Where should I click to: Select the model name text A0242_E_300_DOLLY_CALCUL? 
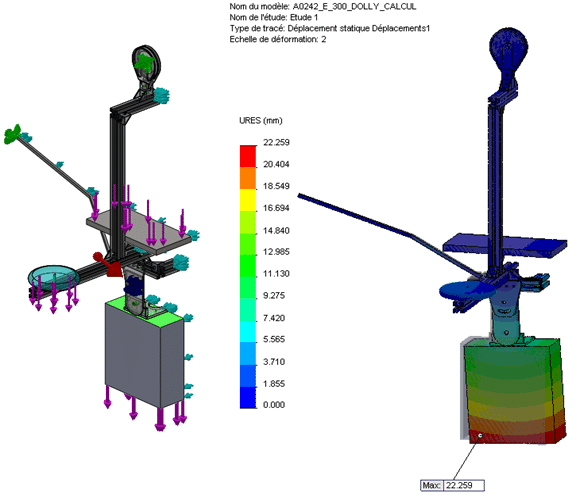[x=354, y=7]
